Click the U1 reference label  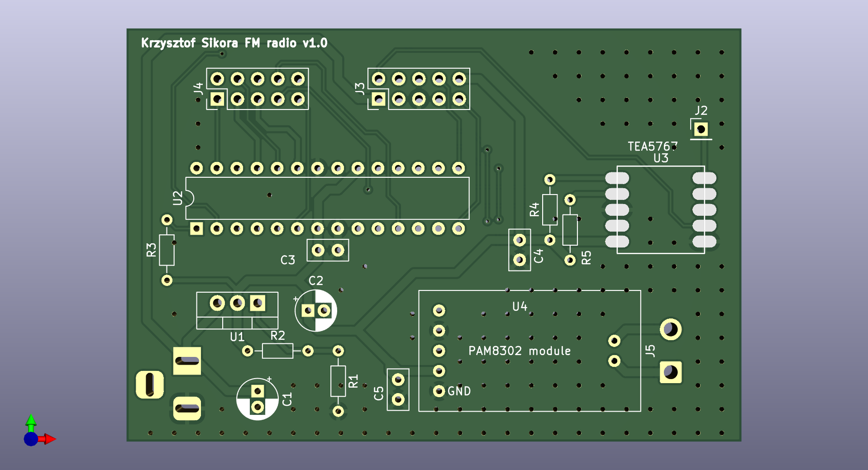[237, 337]
